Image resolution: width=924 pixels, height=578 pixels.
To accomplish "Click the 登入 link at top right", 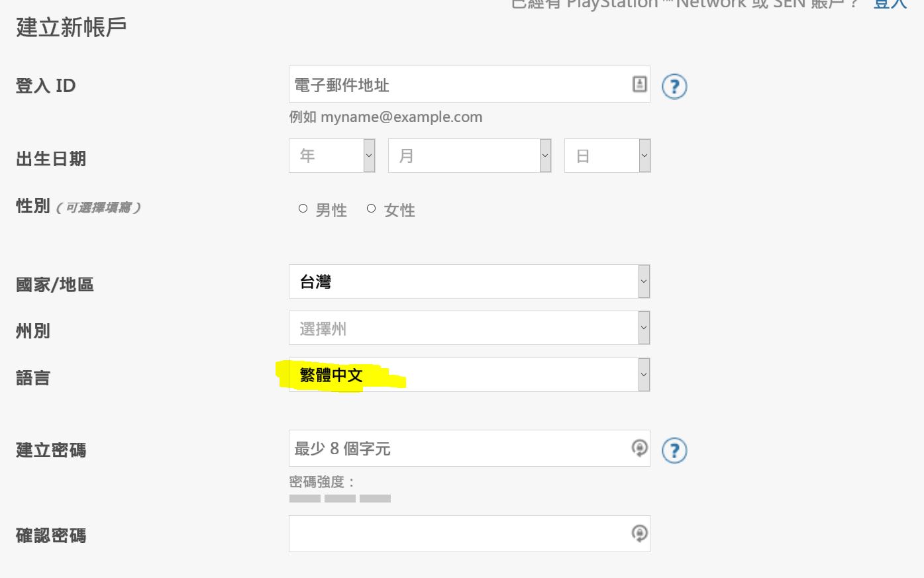I will [890, 3].
